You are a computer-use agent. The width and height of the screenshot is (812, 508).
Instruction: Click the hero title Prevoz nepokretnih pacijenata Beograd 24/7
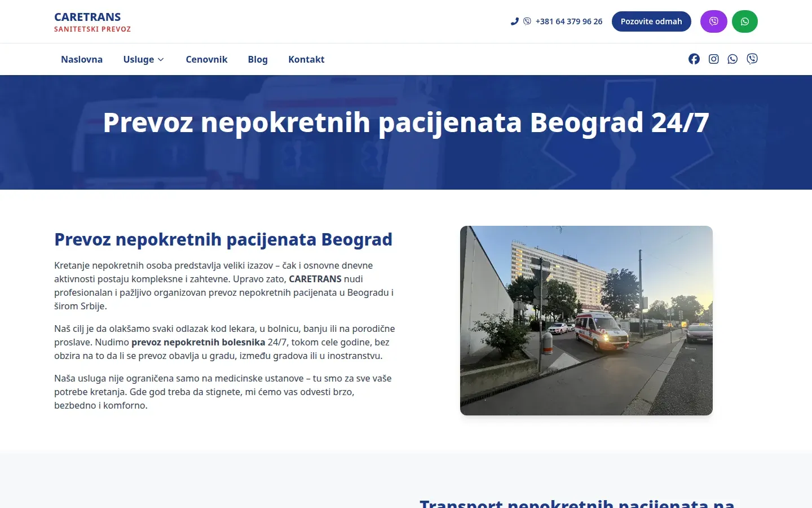pyautogui.click(x=406, y=122)
